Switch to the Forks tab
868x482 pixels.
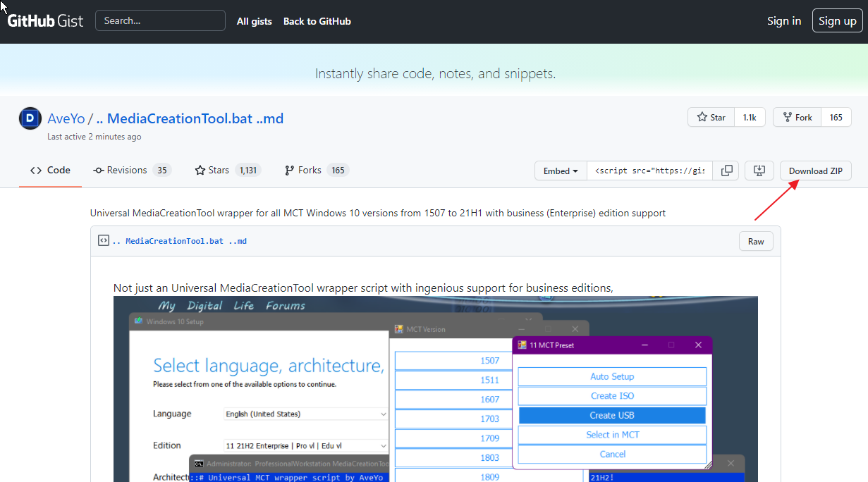click(x=317, y=170)
